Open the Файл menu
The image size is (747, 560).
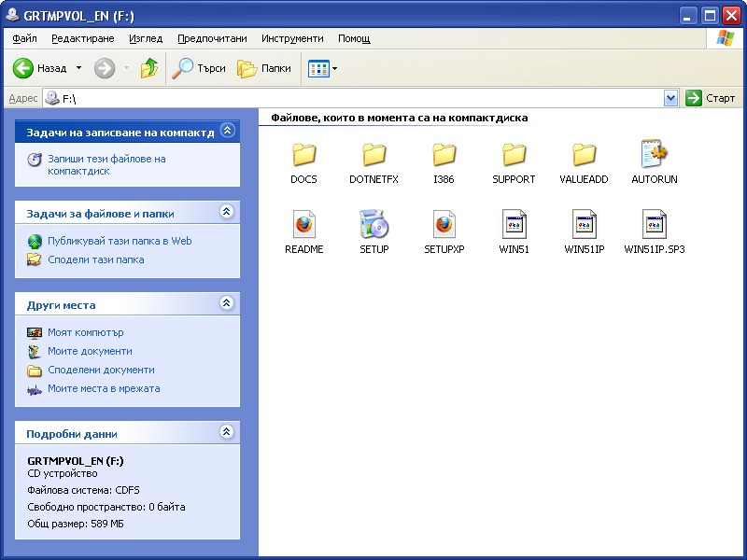pos(24,38)
